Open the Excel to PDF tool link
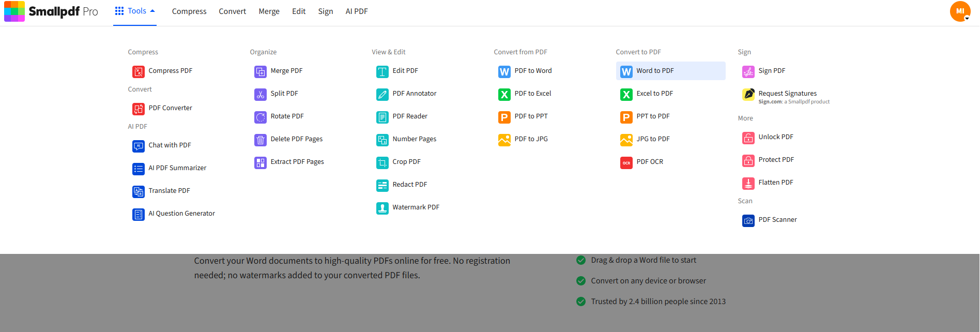This screenshot has width=980, height=332. pos(654,94)
